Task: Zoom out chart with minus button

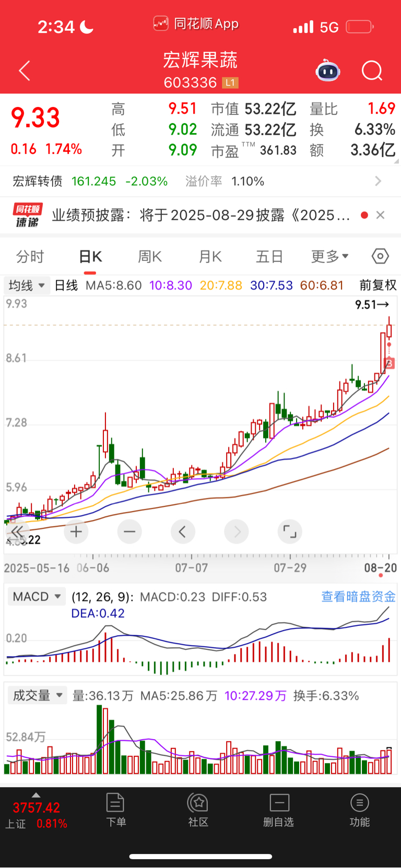Action: (129, 532)
